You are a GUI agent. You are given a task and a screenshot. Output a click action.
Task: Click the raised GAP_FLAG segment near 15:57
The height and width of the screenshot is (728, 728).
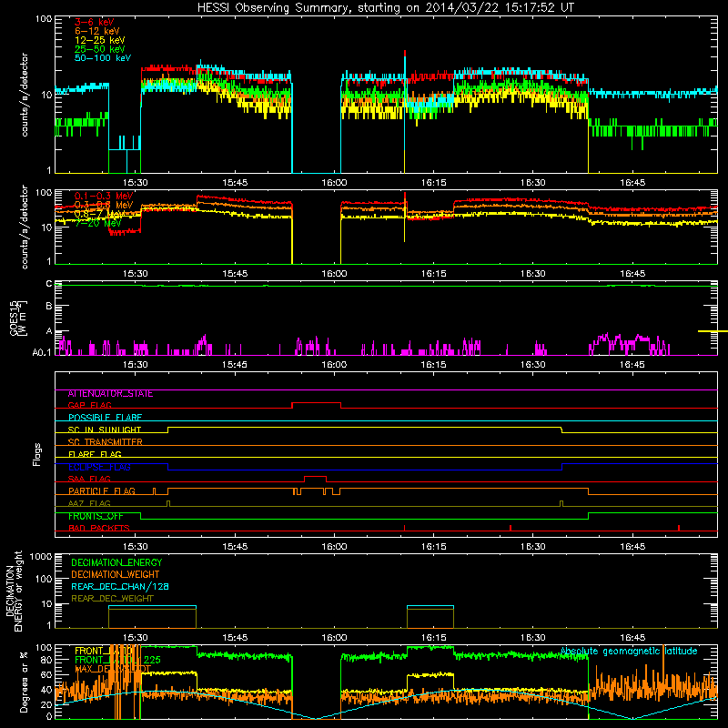coord(316,402)
